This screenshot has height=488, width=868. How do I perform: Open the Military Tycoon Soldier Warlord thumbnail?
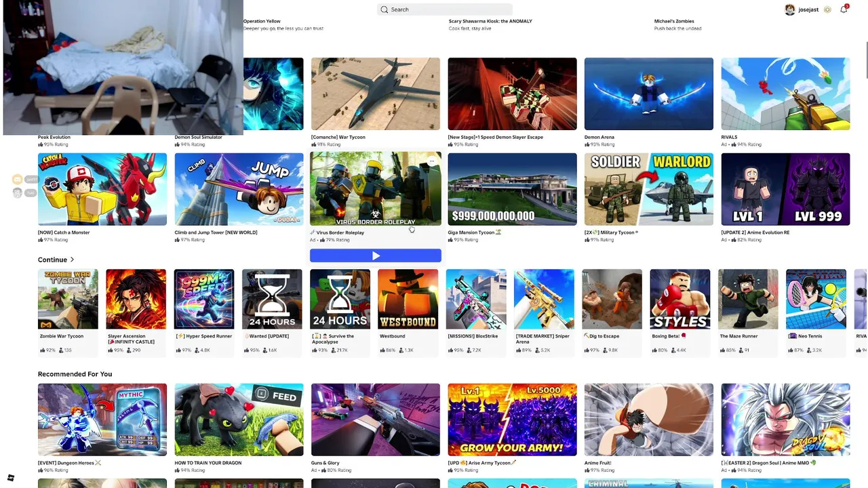[649, 189]
